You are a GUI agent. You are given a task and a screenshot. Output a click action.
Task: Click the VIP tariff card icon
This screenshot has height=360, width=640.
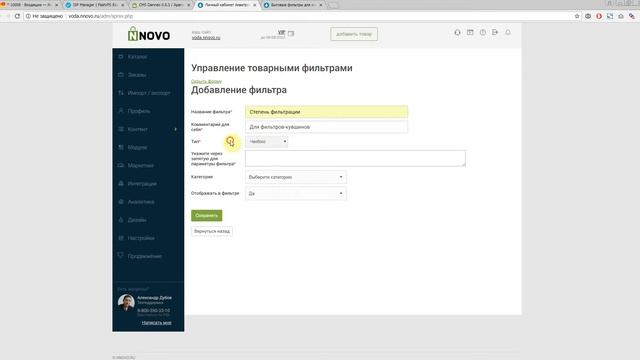(291, 33)
